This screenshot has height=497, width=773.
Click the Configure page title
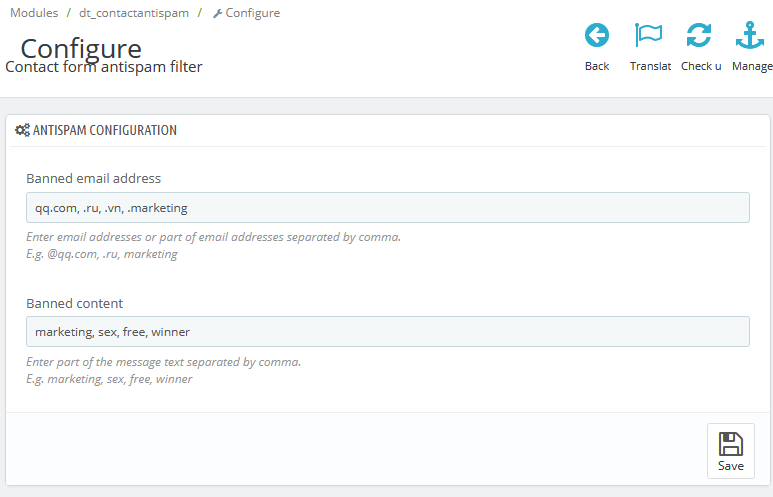[x=81, y=48]
